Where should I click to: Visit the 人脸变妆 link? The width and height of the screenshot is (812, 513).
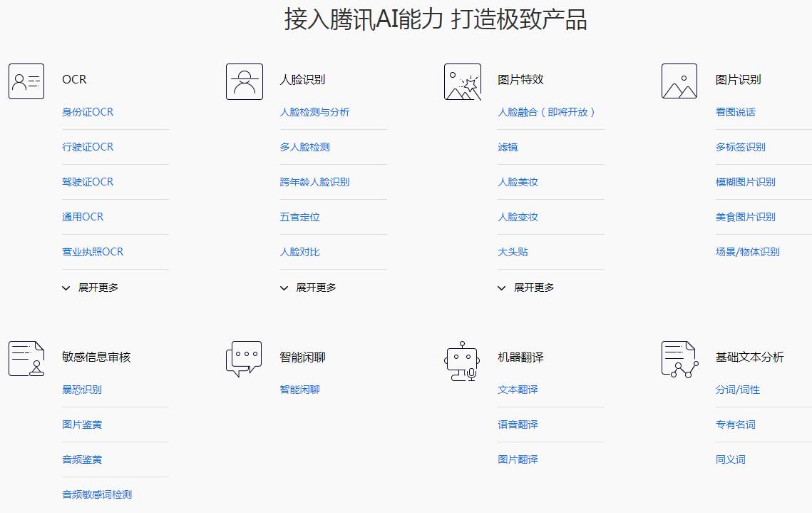coord(518,217)
